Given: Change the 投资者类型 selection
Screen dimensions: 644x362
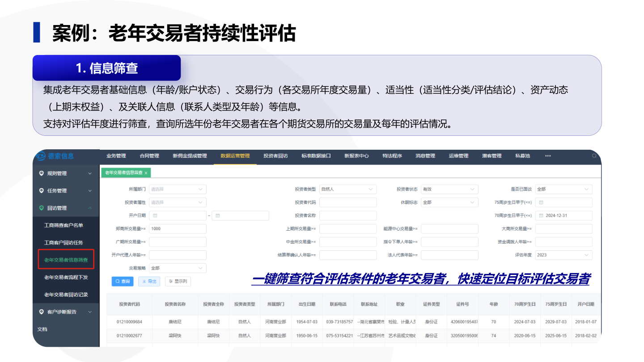Looking at the screenshot, I should (348, 189).
